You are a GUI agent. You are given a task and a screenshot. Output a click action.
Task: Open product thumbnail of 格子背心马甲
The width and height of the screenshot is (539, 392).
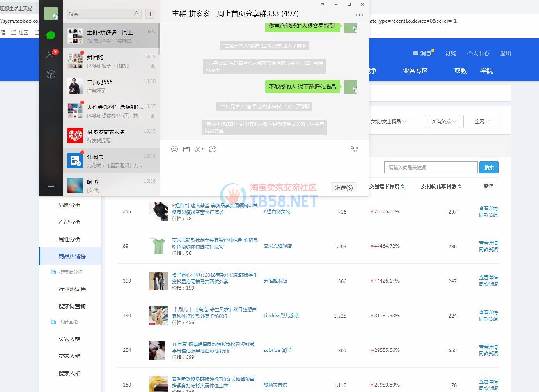(159, 281)
